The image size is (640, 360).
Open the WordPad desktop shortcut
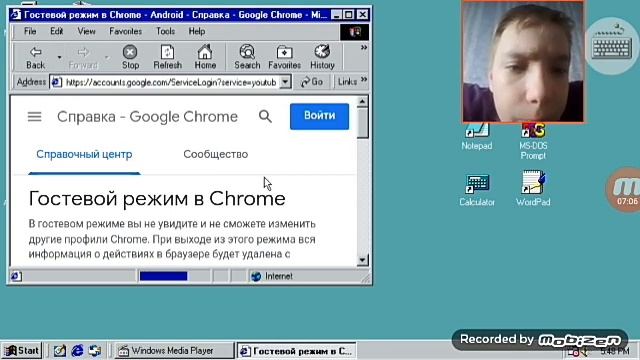pos(533,189)
